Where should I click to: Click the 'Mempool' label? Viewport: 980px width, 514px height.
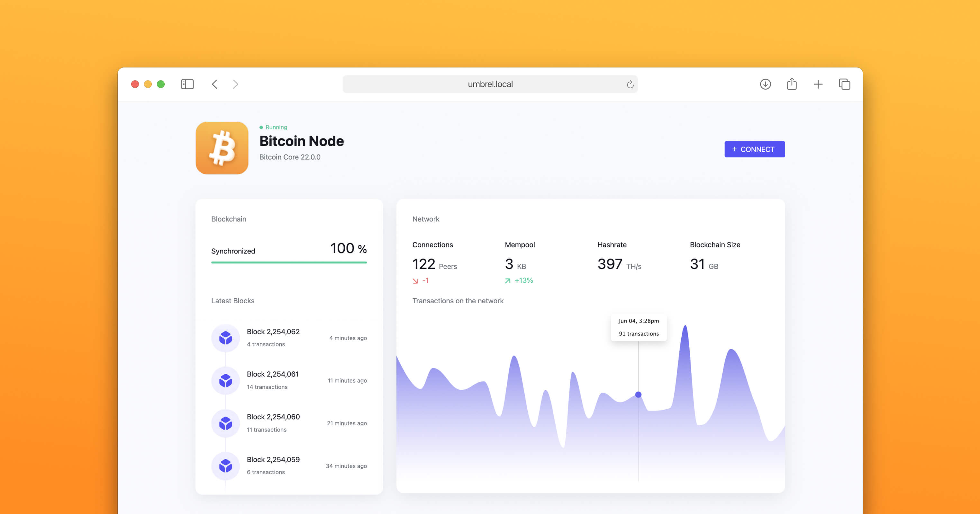520,245
